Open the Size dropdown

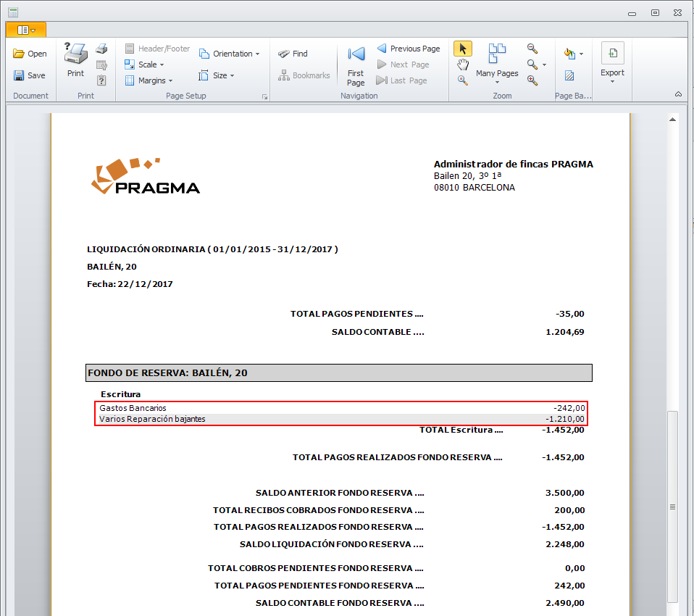[x=217, y=75]
